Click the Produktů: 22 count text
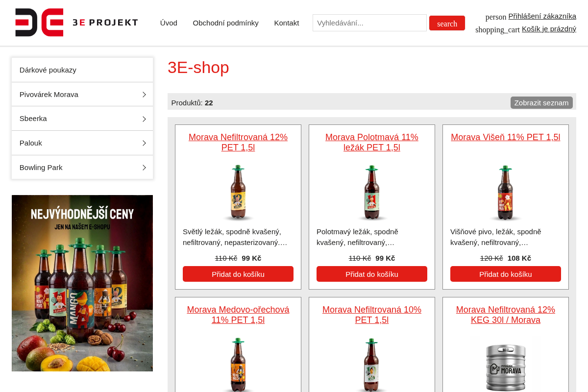The width and height of the screenshot is (588, 392). tap(192, 103)
